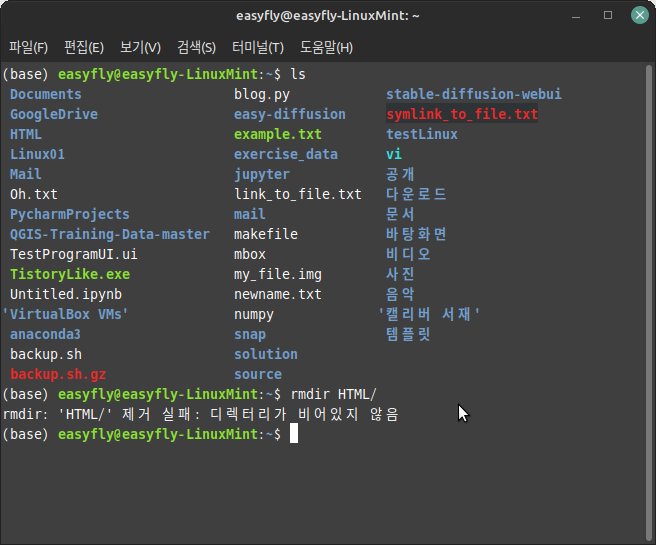Click the Oh.txt file name

tap(34, 194)
